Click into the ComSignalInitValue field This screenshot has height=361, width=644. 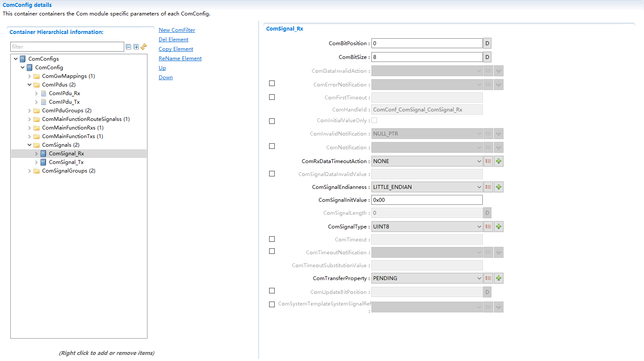pyautogui.click(x=426, y=200)
